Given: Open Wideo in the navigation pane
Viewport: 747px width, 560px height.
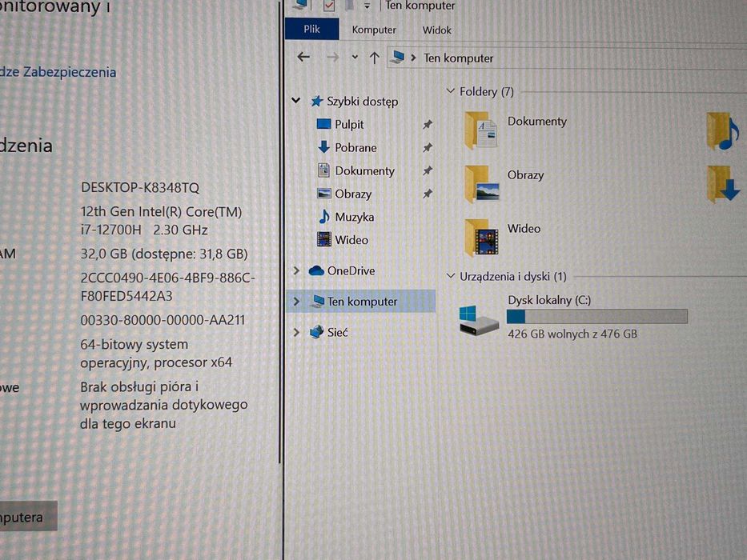Looking at the screenshot, I should [x=351, y=240].
